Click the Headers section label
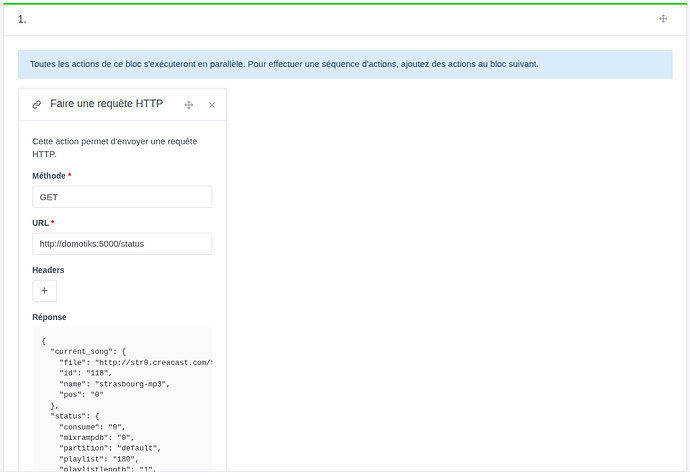The image size is (690, 475). tap(48, 270)
